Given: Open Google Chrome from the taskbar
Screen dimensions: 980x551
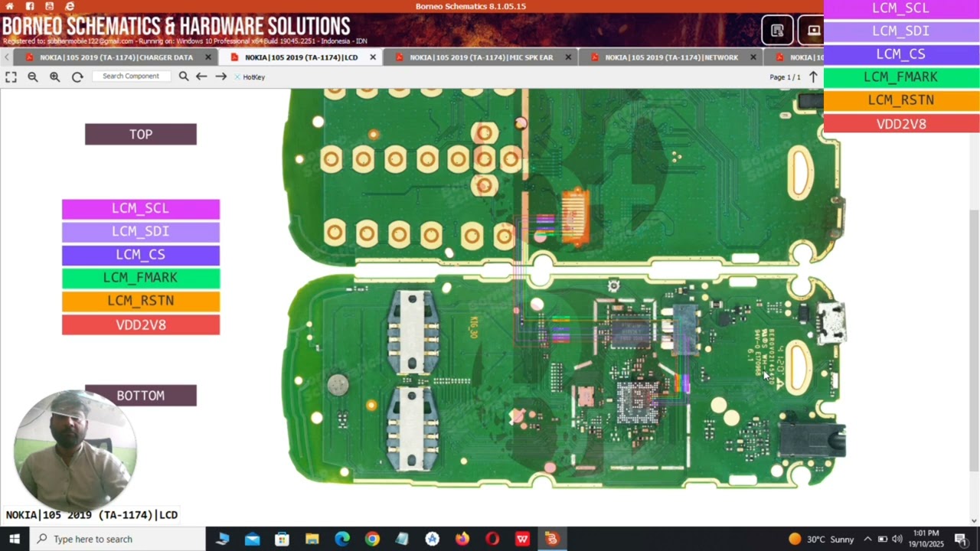Looking at the screenshot, I should click(x=372, y=539).
